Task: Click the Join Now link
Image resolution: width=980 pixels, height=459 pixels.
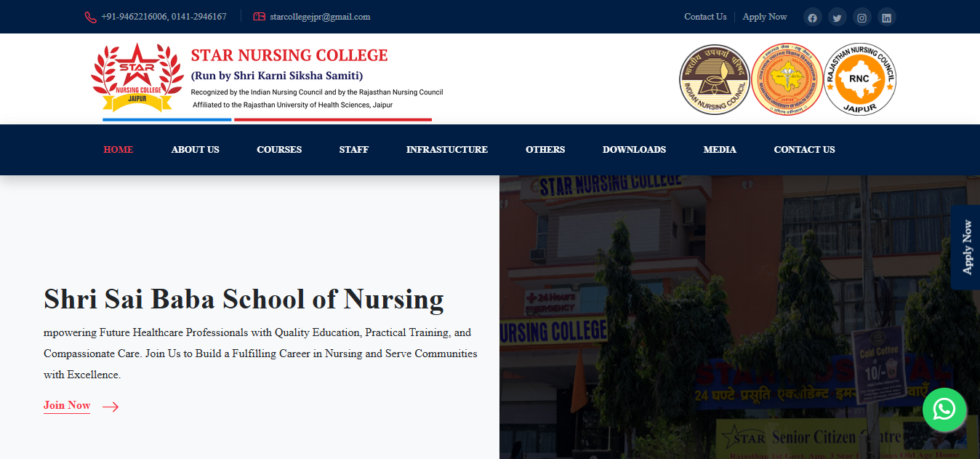Action: 67,406
